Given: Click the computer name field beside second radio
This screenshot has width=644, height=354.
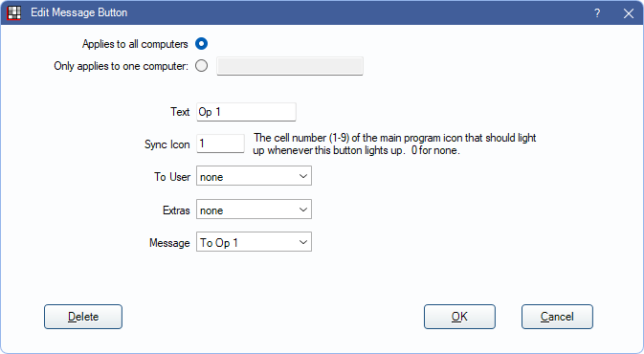Looking at the screenshot, I should pos(290,66).
